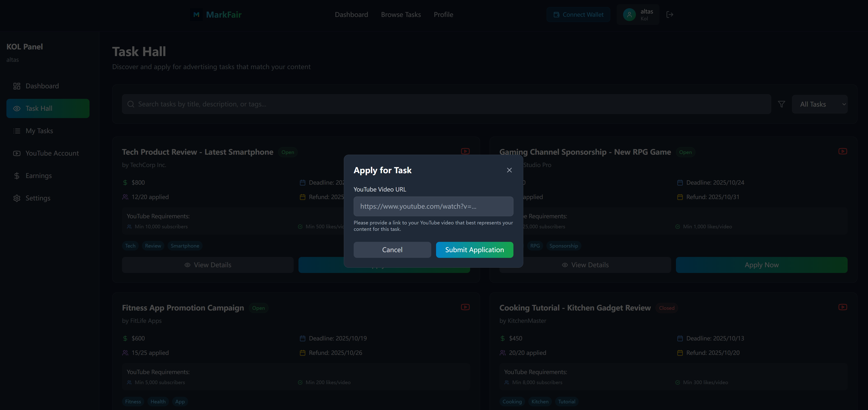This screenshot has width=868, height=410.
Task: View Details of Gaming Channel Sponsorship
Action: click(585, 265)
